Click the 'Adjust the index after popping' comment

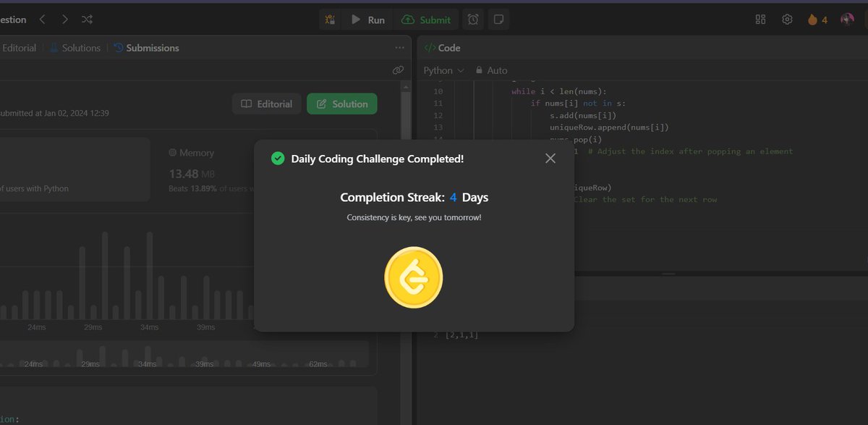click(x=690, y=151)
